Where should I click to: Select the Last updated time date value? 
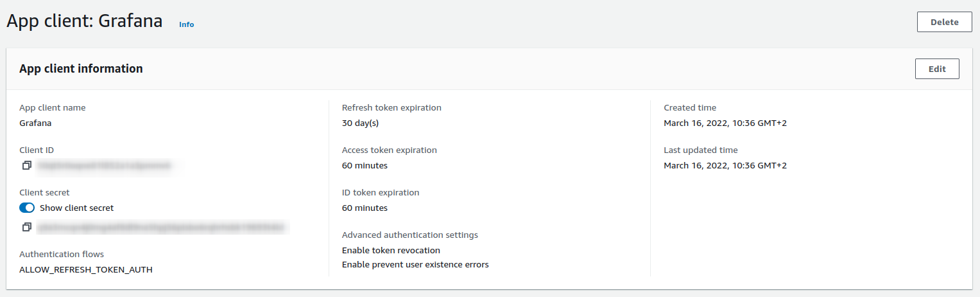pos(725,165)
